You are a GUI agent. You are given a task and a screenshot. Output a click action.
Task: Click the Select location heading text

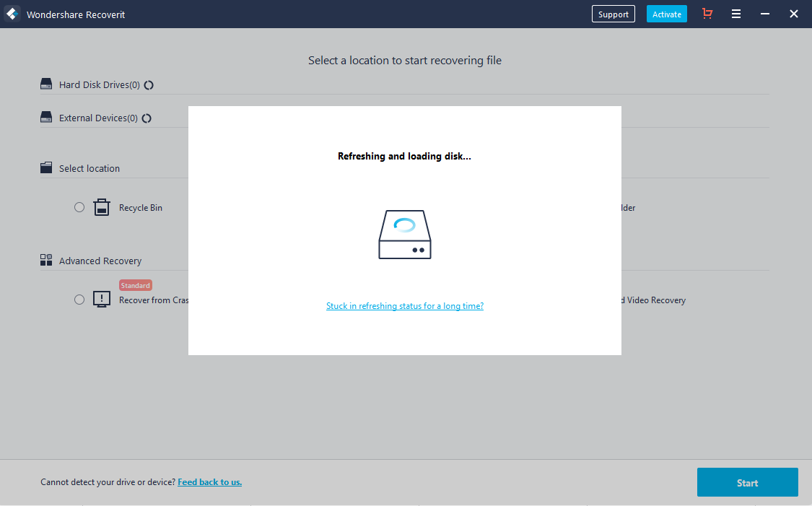(x=89, y=168)
